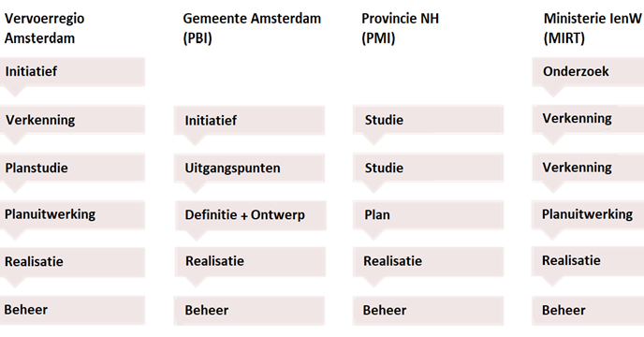The width and height of the screenshot is (644, 337).
Task: Select the Definitie + Ontwerp phase box
Action: [x=251, y=215]
